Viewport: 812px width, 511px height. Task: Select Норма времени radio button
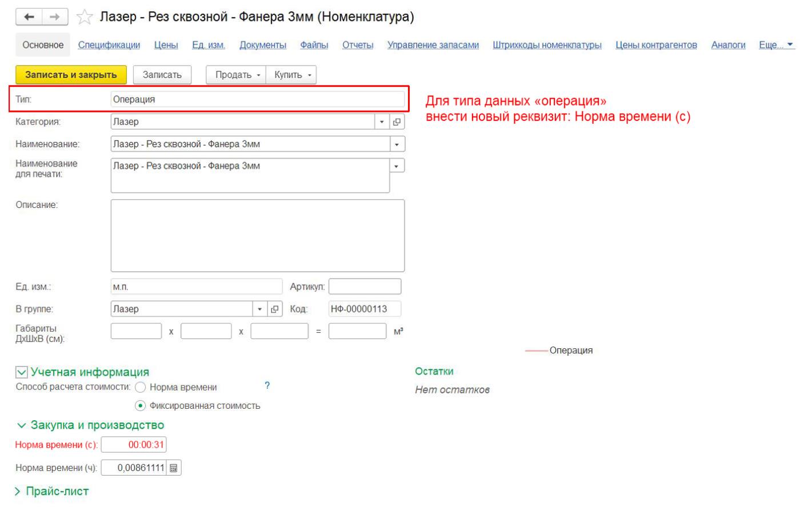(x=140, y=388)
